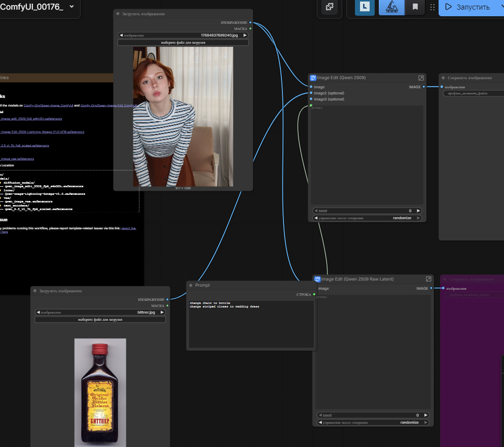This screenshot has height=447, width=504.
Task: Collapse the Prompt node using its title dot
Action: click(191, 286)
